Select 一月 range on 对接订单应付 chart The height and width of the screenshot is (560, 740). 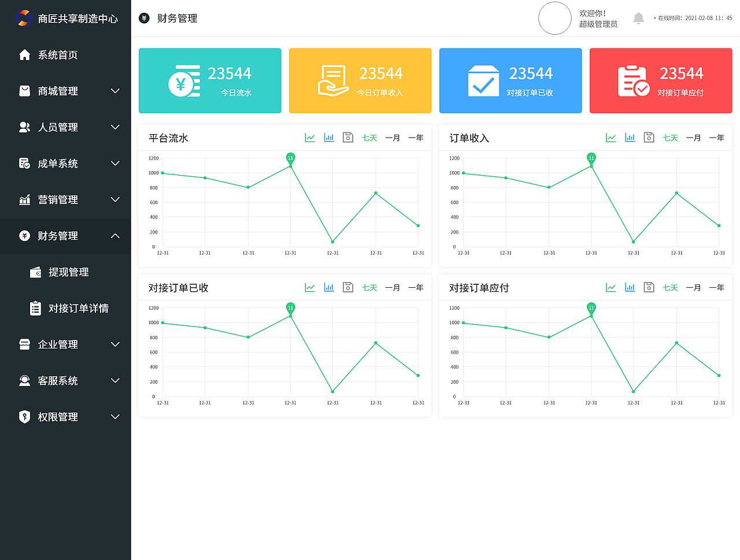click(693, 287)
